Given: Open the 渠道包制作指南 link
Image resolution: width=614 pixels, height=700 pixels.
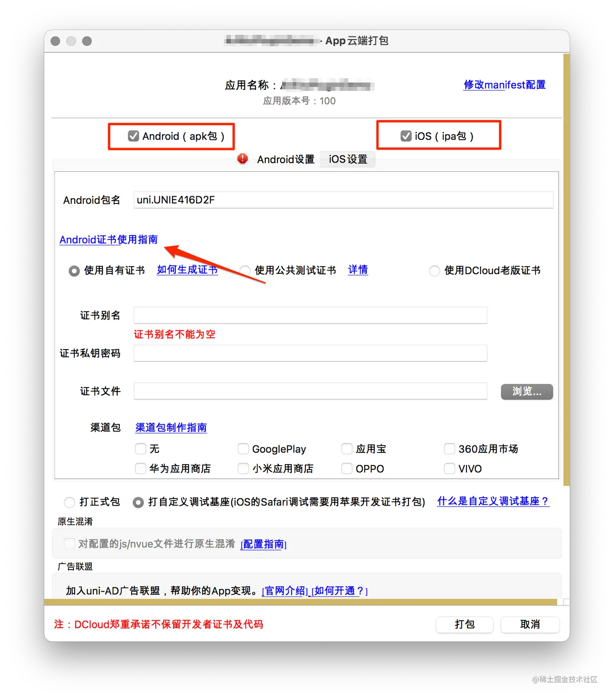Looking at the screenshot, I should 171,428.
